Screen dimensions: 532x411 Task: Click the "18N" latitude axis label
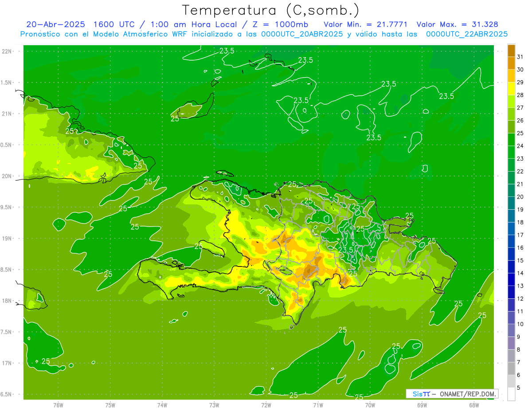tap(7, 301)
